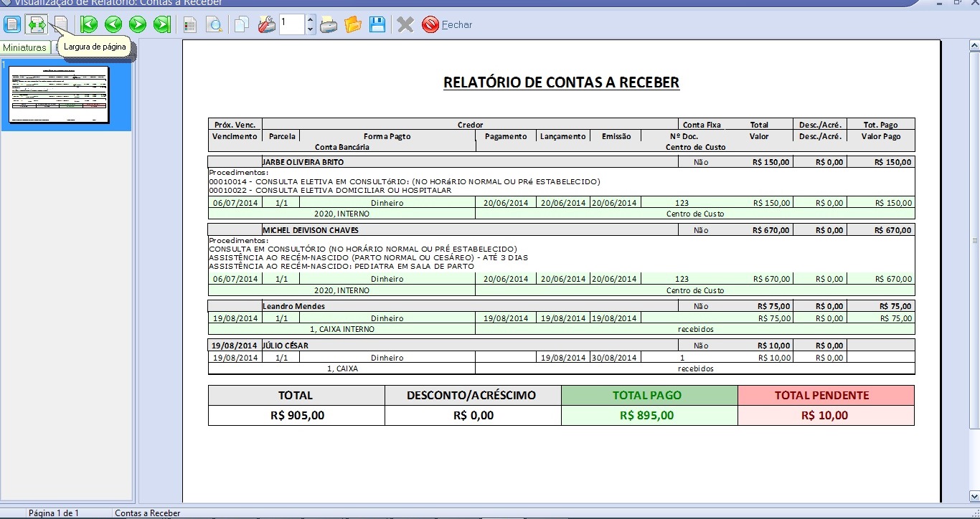
Task: Go to the last page
Action: [162, 24]
